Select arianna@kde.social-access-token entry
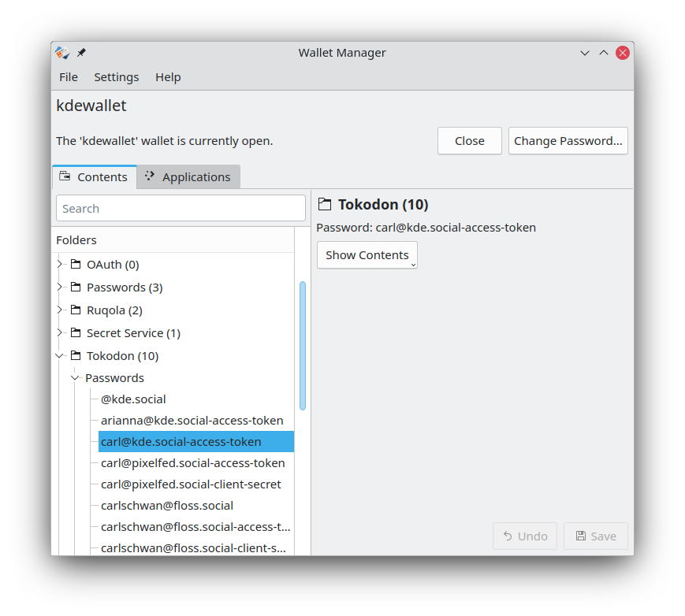The image size is (685, 616). pyautogui.click(x=192, y=421)
